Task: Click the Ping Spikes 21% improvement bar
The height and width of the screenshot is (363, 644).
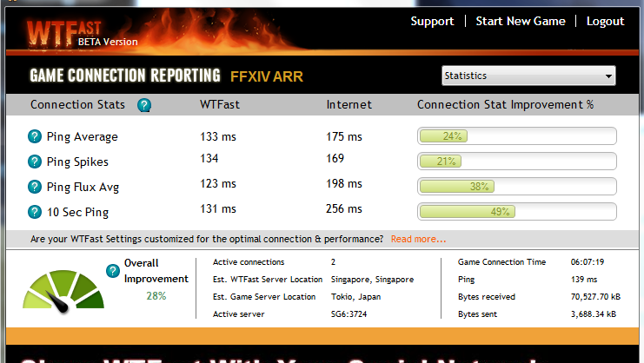Action: click(517, 162)
